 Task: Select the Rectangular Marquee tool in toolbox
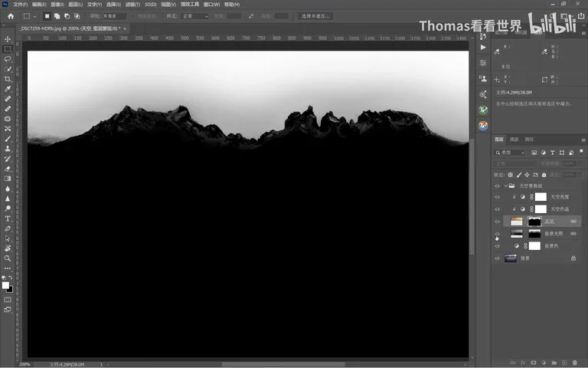(8, 49)
